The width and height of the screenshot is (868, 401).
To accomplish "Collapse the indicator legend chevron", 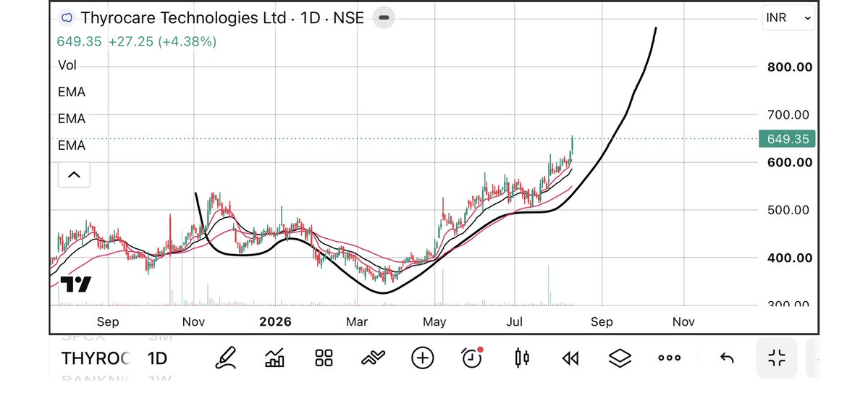I will tap(74, 175).
